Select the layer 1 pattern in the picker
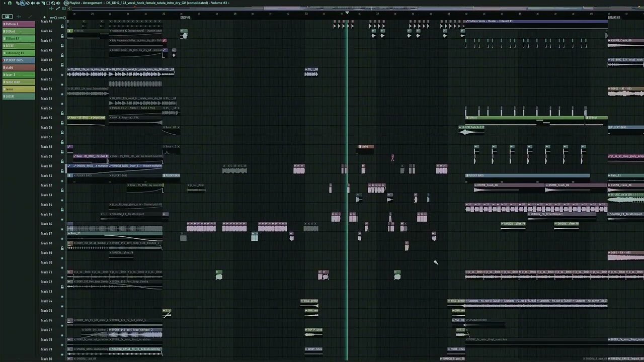 click(x=18, y=74)
